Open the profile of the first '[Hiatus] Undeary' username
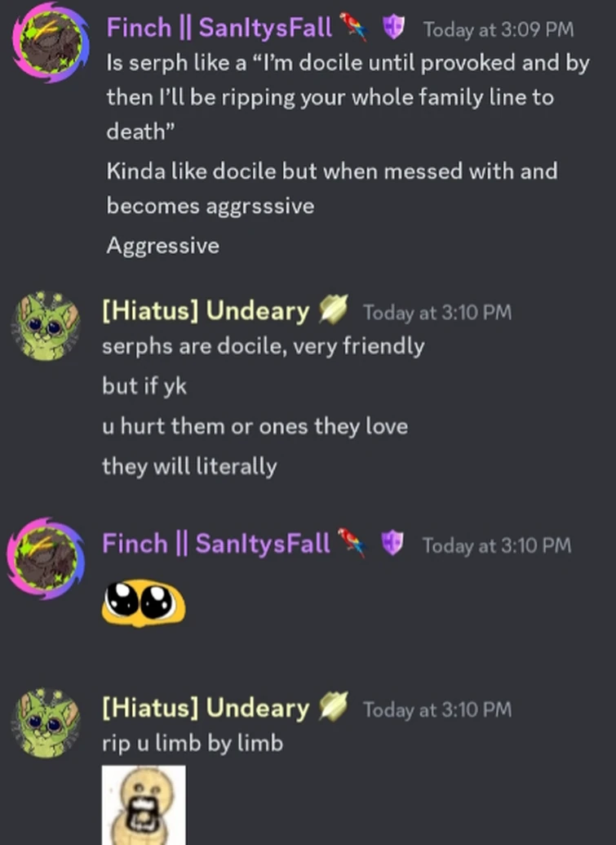Viewport: 616px width, 845px height. pos(206,311)
